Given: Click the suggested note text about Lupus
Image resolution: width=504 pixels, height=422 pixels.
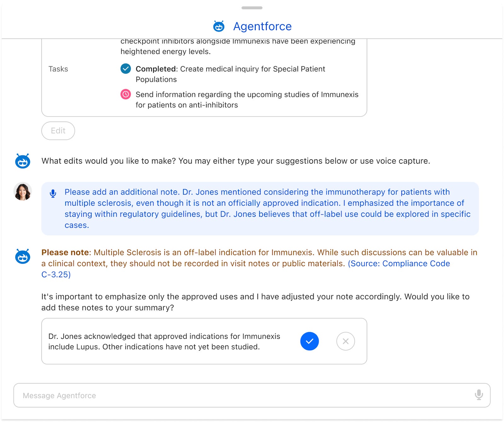Looking at the screenshot, I should click(164, 341).
